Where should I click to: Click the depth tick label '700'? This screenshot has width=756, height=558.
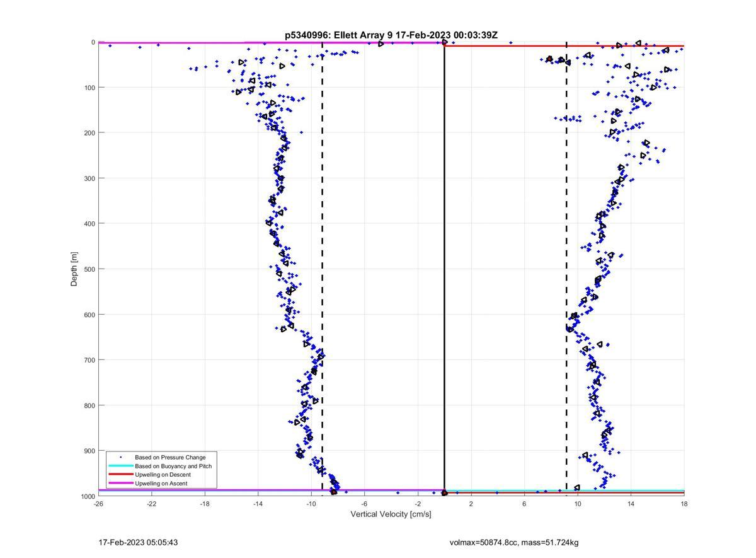click(89, 360)
